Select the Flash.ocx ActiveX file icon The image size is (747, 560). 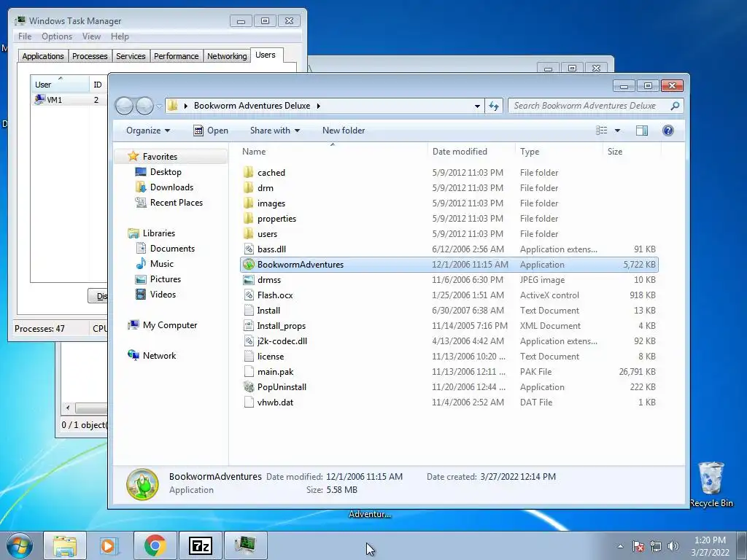pos(248,295)
